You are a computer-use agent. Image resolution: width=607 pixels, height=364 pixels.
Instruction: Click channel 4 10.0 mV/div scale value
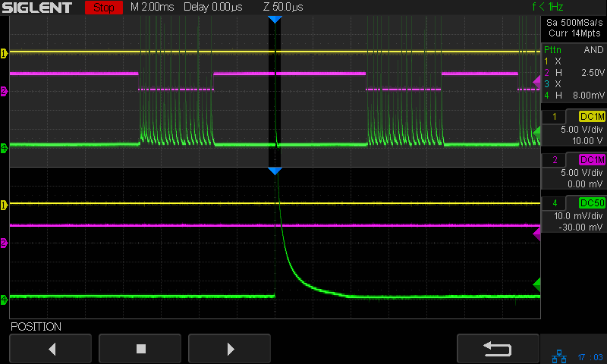click(578, 216)
